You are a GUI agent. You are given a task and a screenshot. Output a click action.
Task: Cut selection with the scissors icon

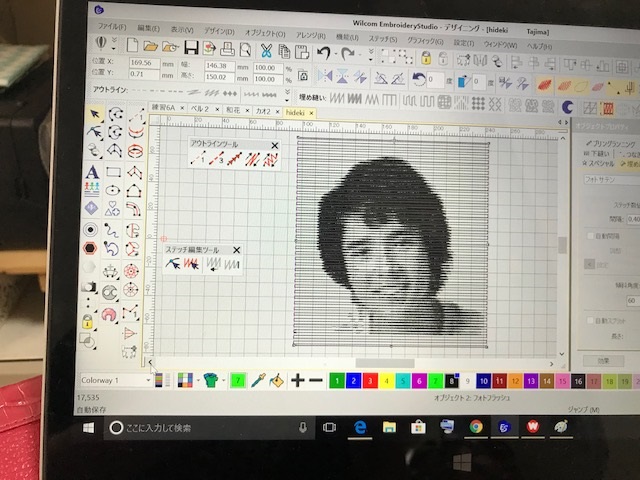coord(266,51)
